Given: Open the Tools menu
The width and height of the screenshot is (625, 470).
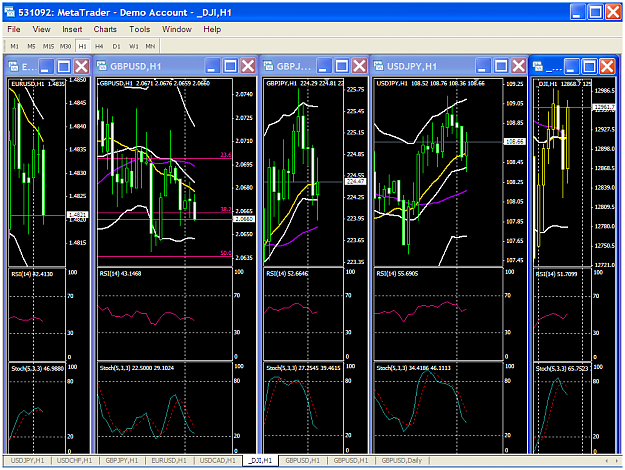Looking at the screenshot, I should point(140,29).
